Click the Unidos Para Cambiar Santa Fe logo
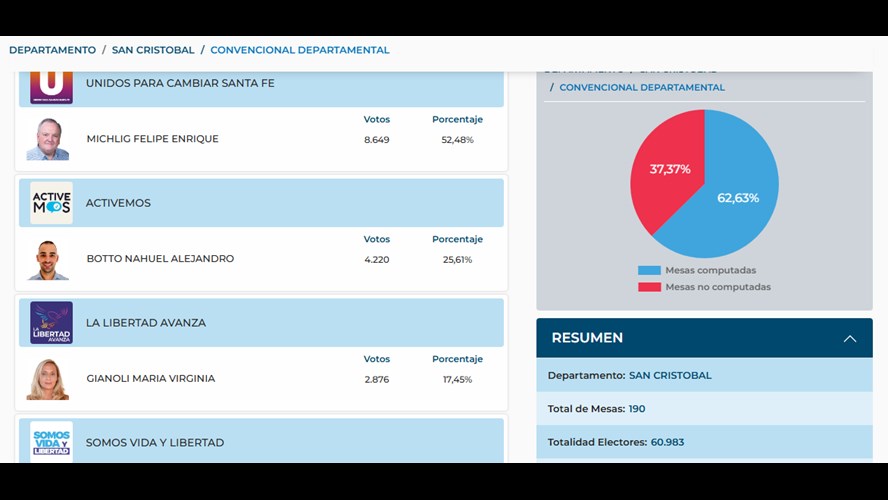This screenshot has width=888, height=500. tap(51, 87)
